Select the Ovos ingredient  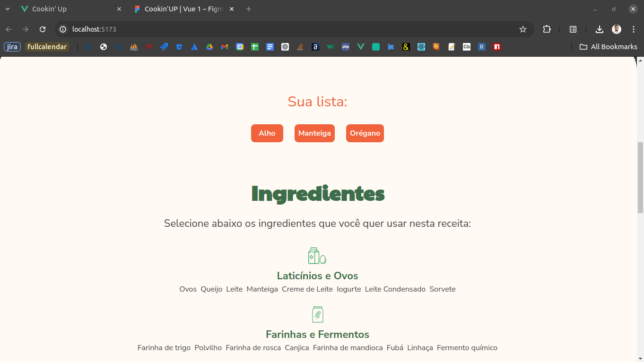[x=188, y=289]
